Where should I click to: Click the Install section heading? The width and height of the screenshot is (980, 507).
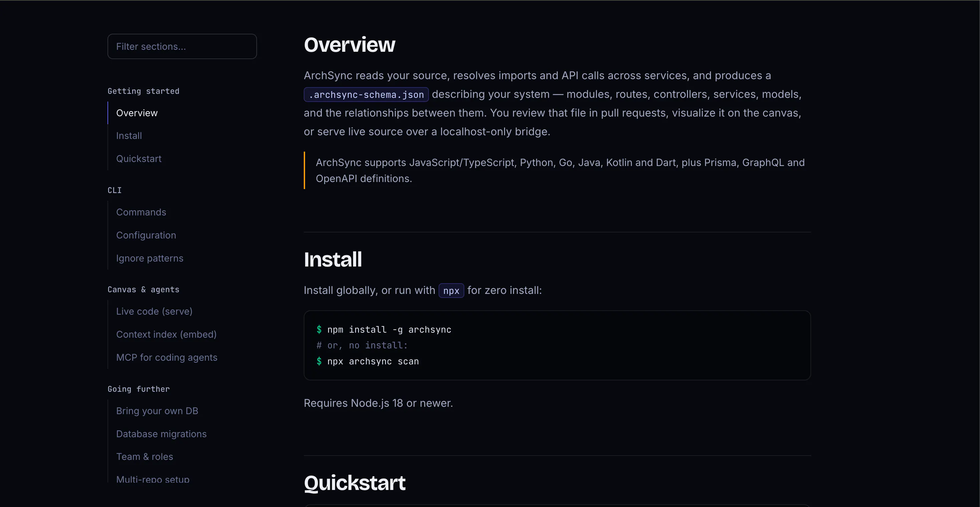pyautogui.click(x=332, y=260)
